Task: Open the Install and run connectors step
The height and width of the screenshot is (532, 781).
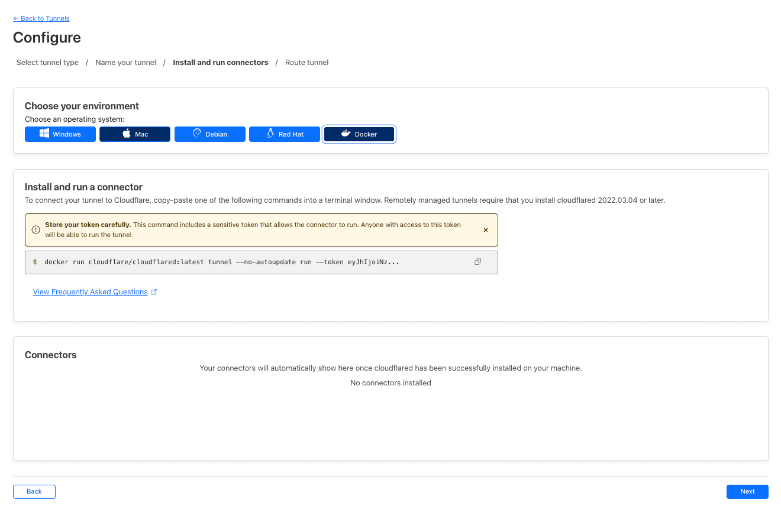Action: coord(220,63)
